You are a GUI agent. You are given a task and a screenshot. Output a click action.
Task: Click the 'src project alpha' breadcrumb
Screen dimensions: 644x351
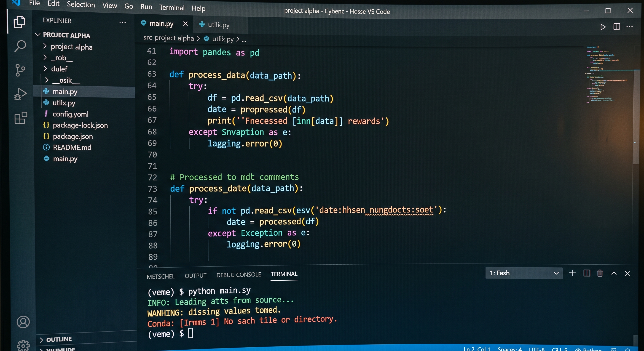pos(169,38)
